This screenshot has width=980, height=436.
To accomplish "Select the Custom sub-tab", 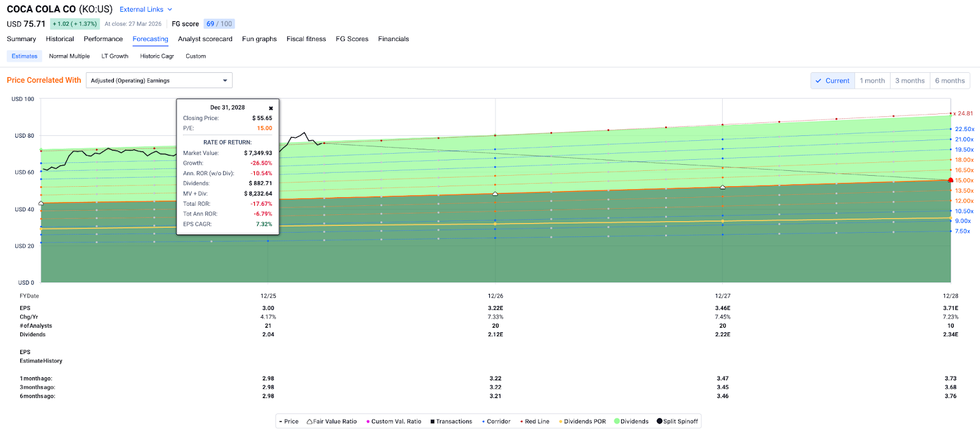I will [x=196, y=56].
